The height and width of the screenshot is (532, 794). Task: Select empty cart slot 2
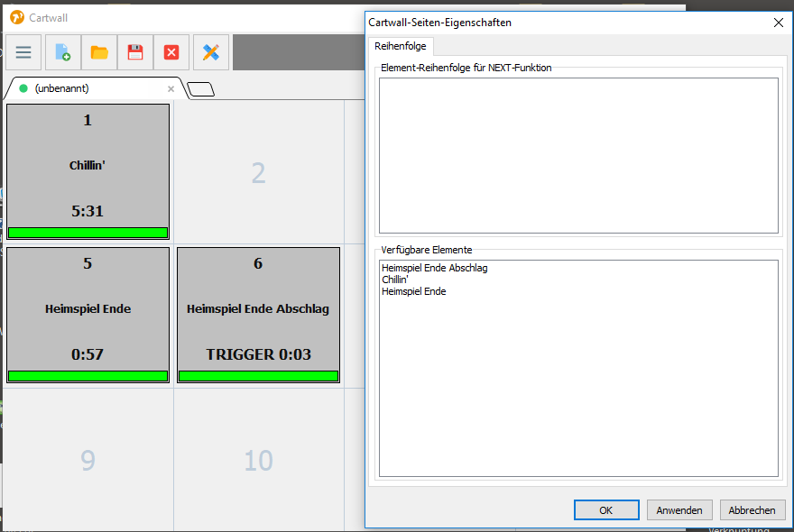click(x=258, y=172)
